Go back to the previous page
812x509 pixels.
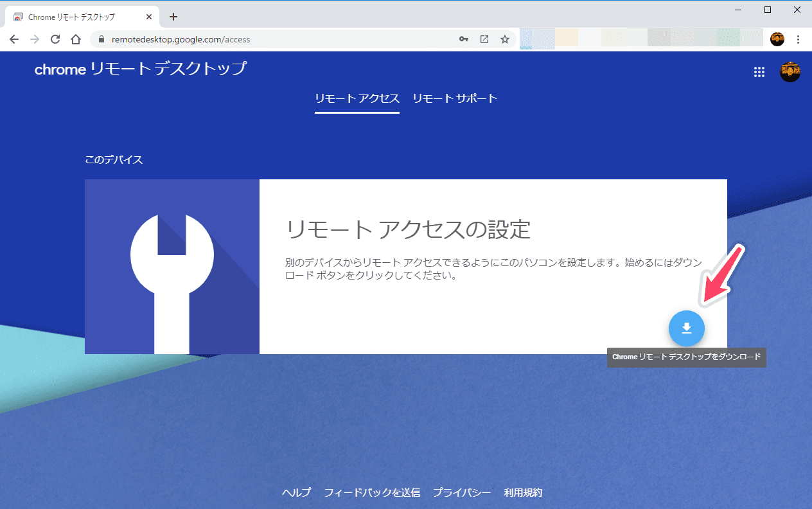(x=14, y=39)
